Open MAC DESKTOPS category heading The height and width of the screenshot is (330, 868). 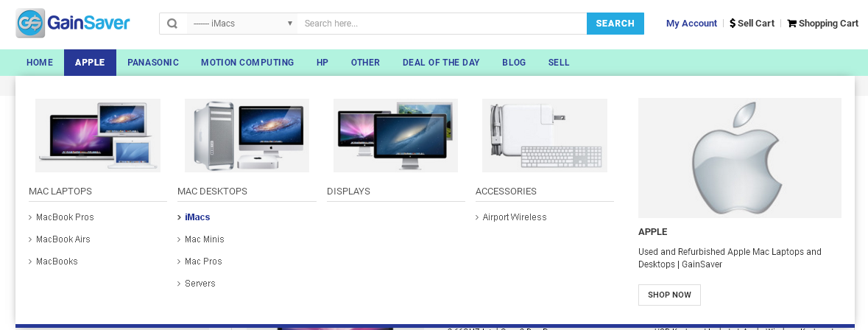[212, 191]
